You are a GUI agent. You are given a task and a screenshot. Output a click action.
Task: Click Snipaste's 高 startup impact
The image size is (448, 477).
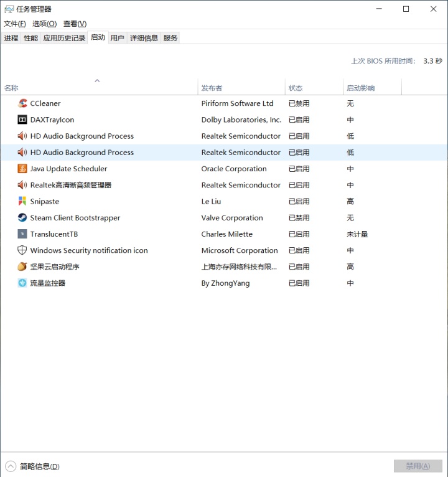tap(350, 201)
